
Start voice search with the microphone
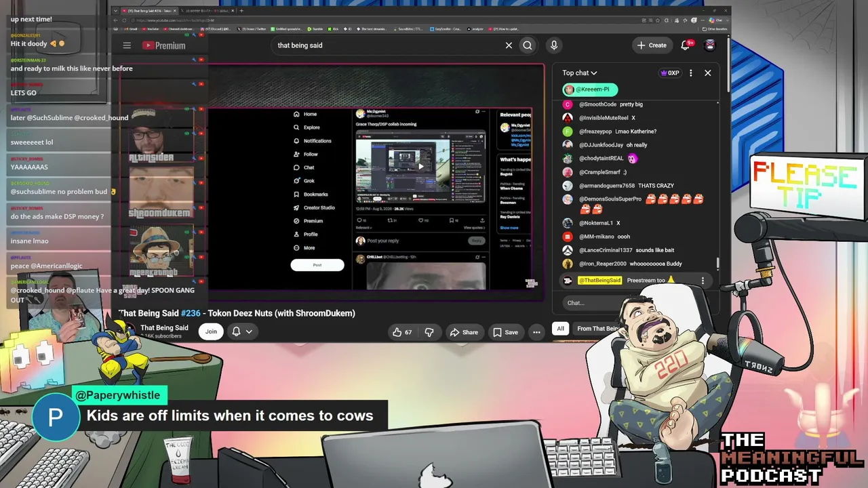pos(554,45)
